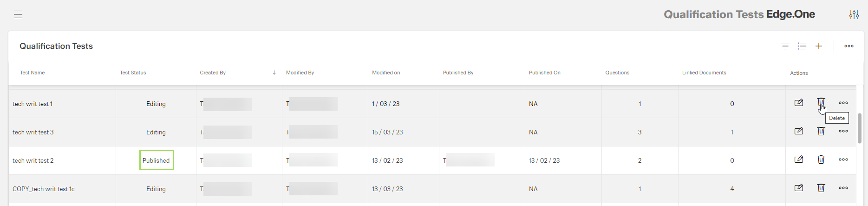Delete COPY_tech writ test 1c
The width and height of the screenshot is (868, 206).
pyautogui.click(x=821, y=188)
